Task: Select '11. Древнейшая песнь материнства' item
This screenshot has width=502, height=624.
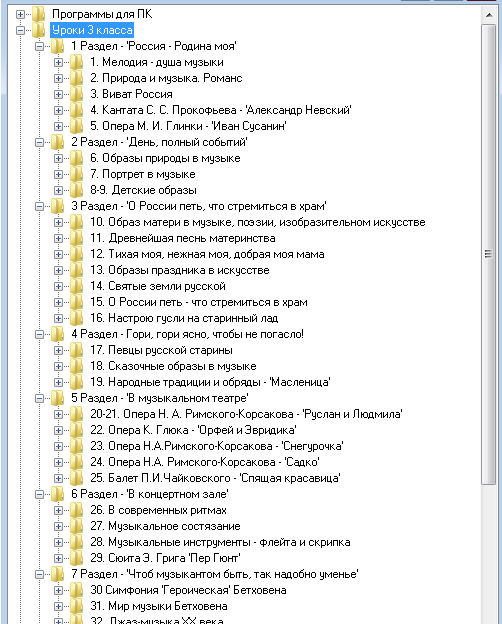Action: 183,238
